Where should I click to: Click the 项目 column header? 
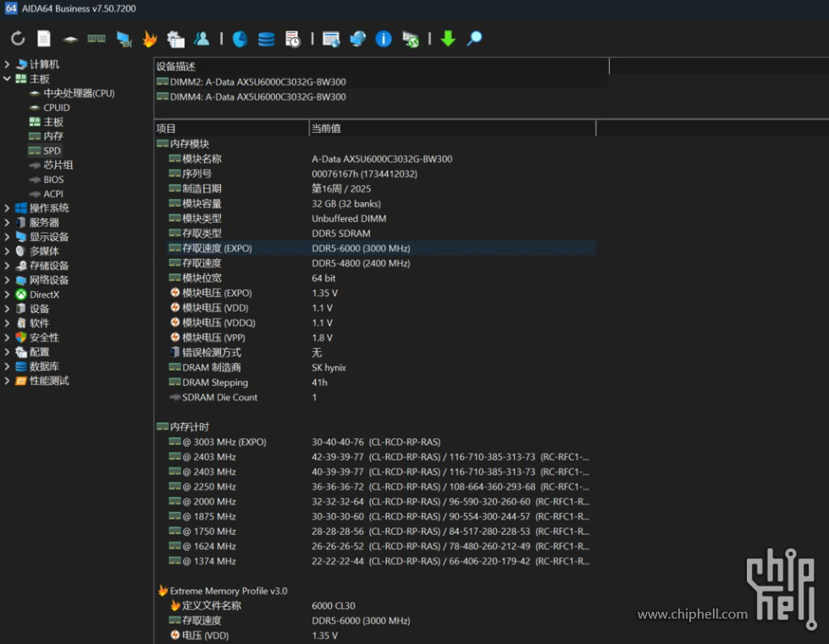231,129
